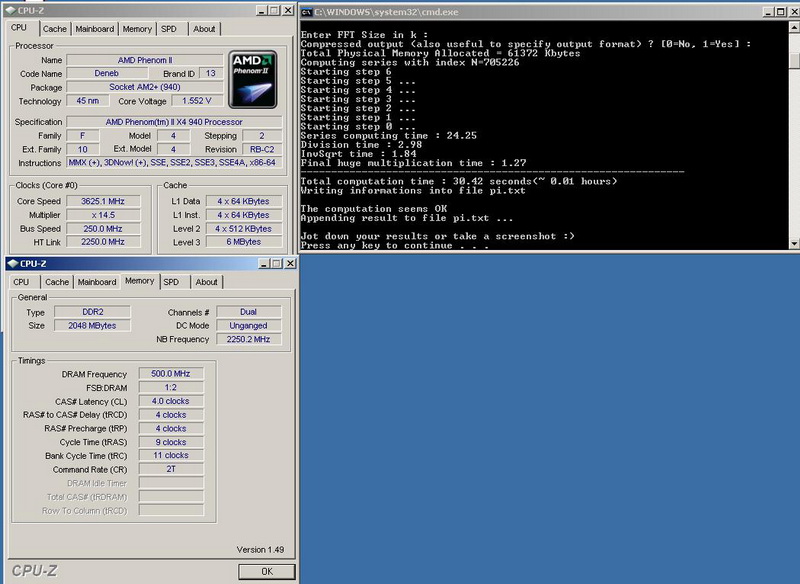
Task: Click the DRAM Frequency value 500.0 MHz
Action: pyautogui.click(x=171, y=374)
